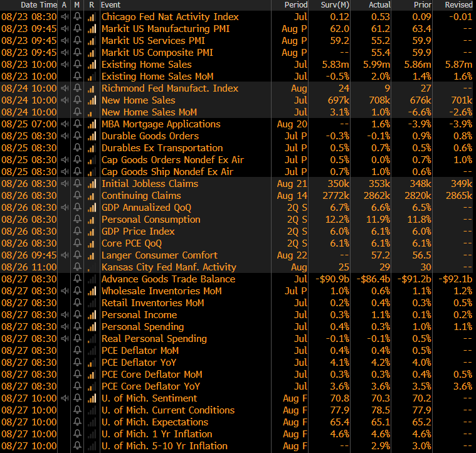Open the Kansas City Fed Manf. Activity event
Image resolution: width=476 pixels, height=453 pixels.
pyautogui.click(x=169, y=267)
